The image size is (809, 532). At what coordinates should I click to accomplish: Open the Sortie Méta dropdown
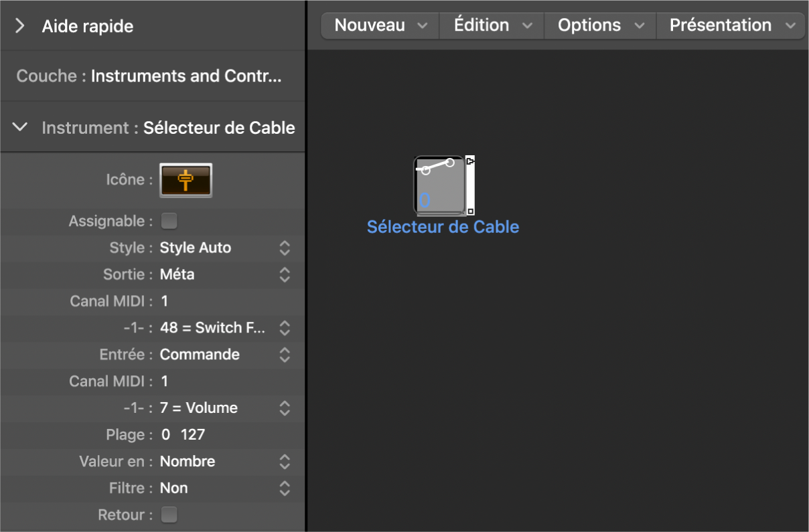click(284, 274)
